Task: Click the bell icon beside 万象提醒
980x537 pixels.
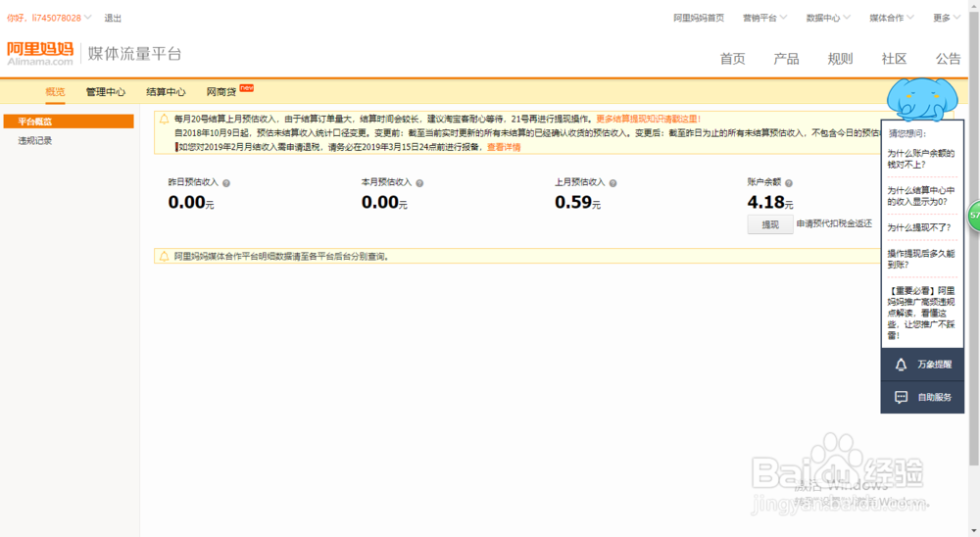Action: (x=901, y=365)
